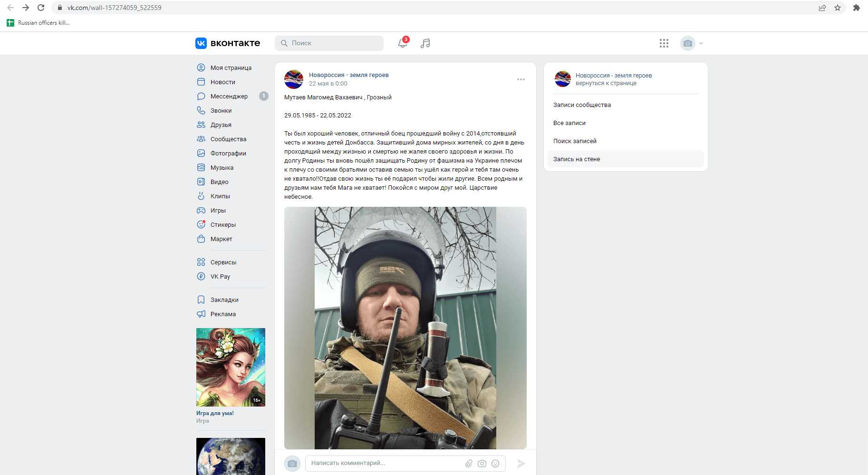
Task: Expand the profile avatar dropdown menu
Action: pyautogui.click(x=692, y=43)
